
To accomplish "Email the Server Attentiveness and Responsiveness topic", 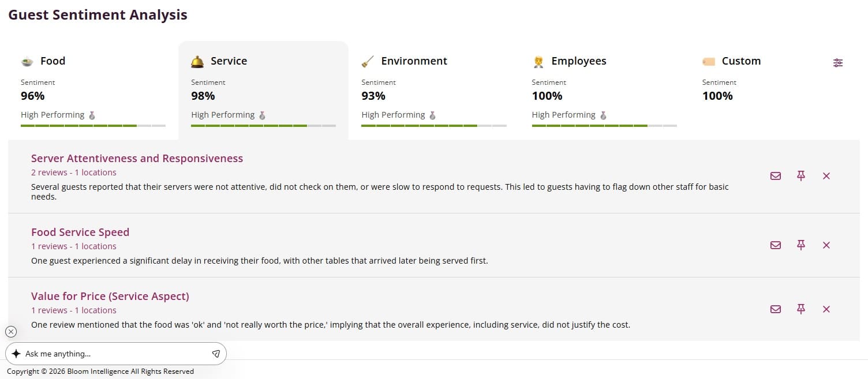I will point(775,176).
